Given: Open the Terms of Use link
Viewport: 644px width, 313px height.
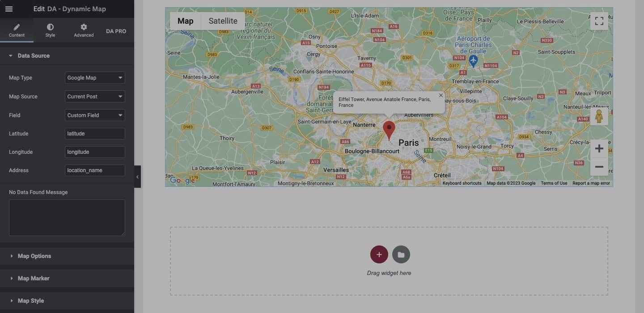Looking at the screenshot, I should 554,183.
